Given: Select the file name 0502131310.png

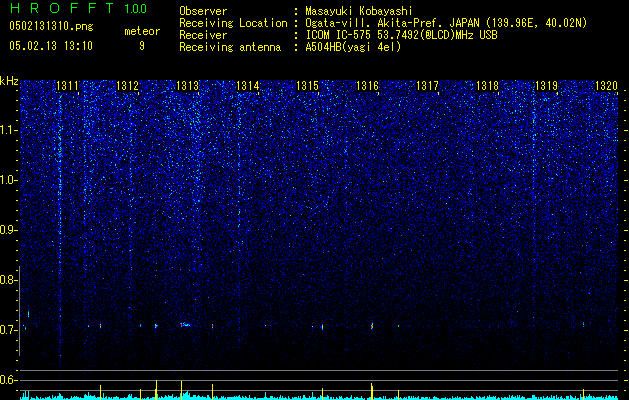Looking at the screenshot, I should point(51,26).
